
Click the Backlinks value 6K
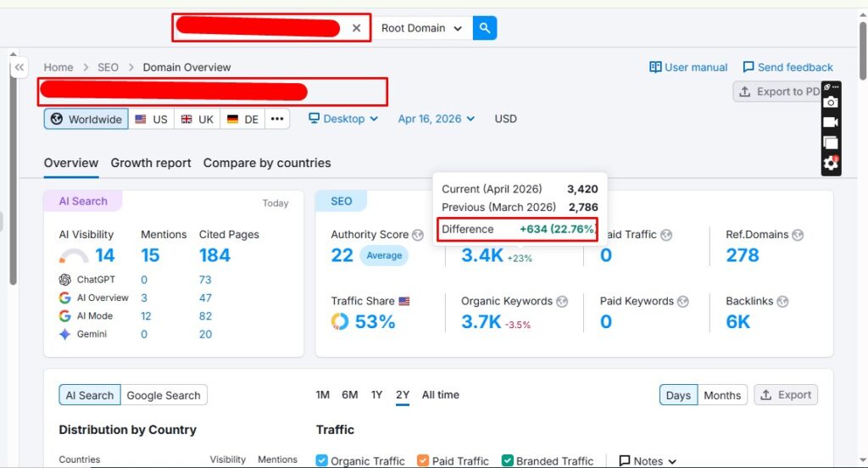738,322
